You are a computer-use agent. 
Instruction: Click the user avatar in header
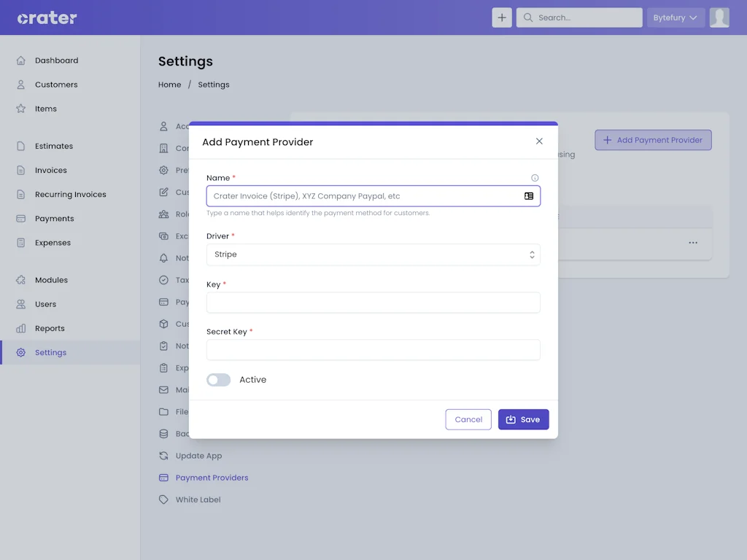tap(719, 17)
